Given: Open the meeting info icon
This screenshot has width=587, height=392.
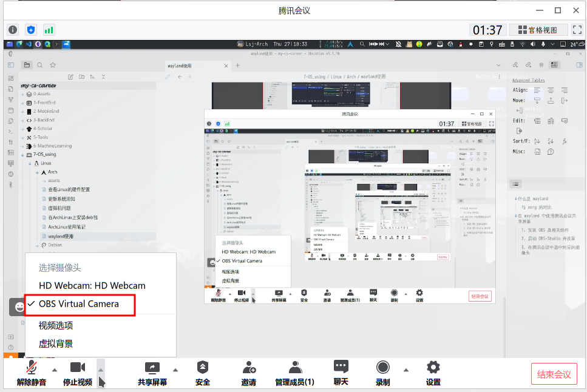Looking at the screenshot, I should coord(13,30).
